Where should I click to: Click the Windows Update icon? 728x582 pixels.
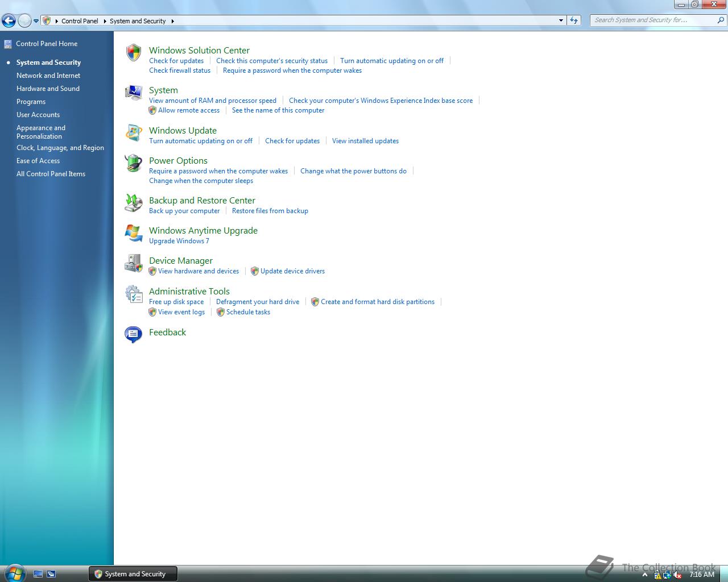[133, 133]
